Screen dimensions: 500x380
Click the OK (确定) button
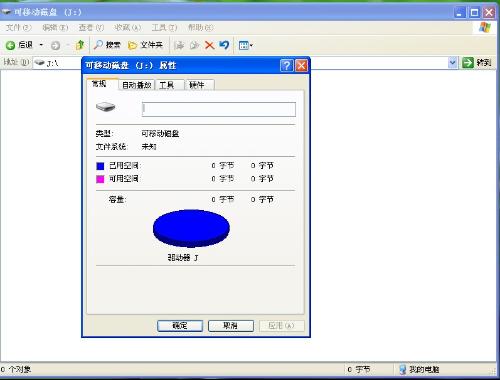point(180,326)
